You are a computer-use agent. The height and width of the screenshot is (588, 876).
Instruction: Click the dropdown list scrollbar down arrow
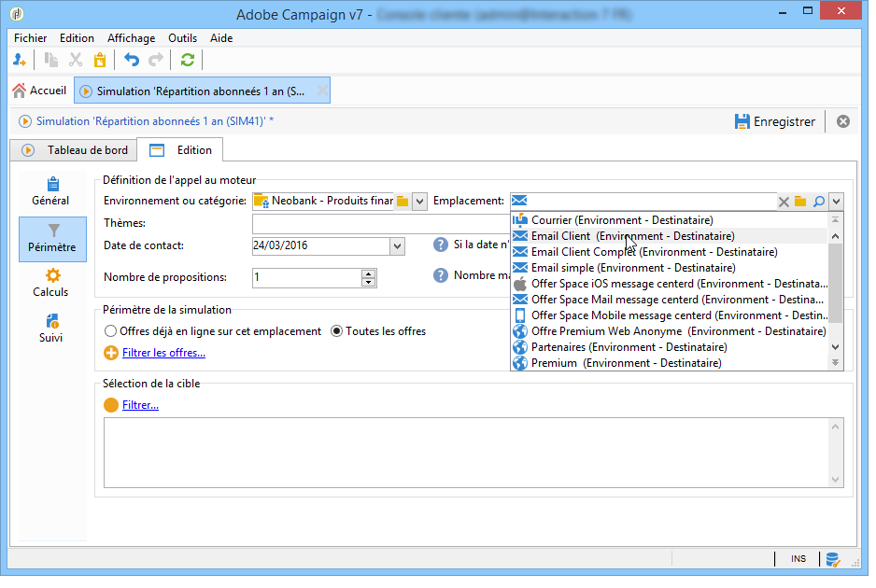click(835, 347)
